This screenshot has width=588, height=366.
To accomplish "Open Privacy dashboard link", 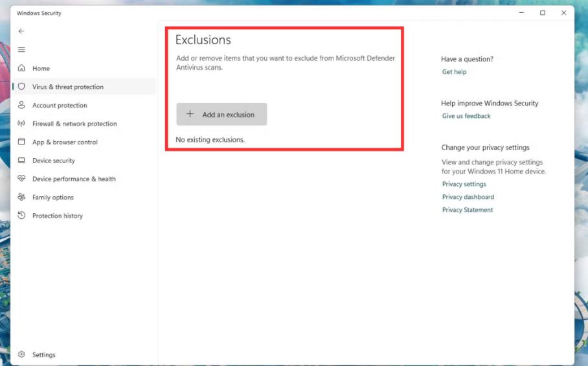I will click(468, 197).
